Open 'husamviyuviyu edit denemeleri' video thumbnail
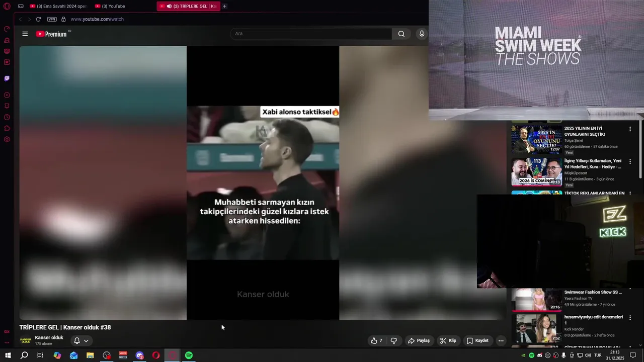Screen dimensions: 644x362 click(x=536, y=328)
